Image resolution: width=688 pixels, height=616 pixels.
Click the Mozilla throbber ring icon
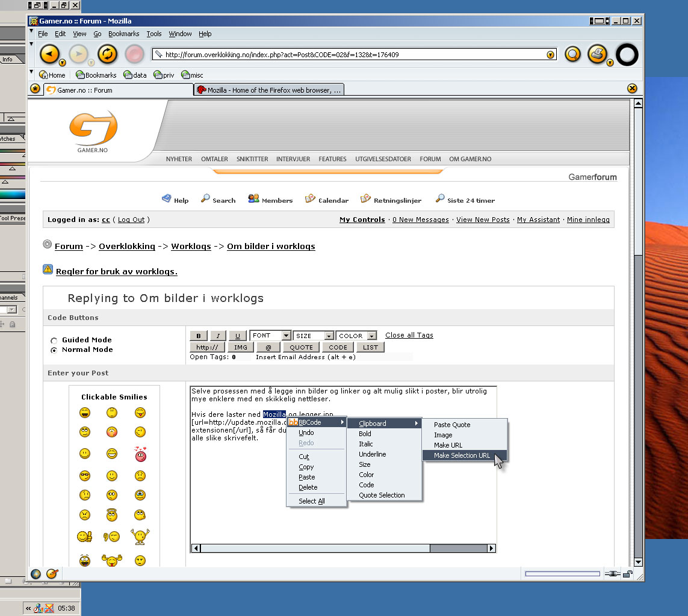(x=627, y=55)
